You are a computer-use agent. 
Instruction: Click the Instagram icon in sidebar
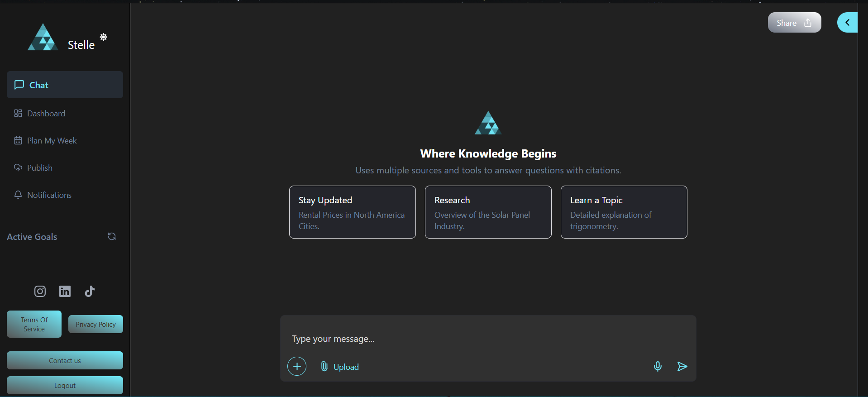40,291
